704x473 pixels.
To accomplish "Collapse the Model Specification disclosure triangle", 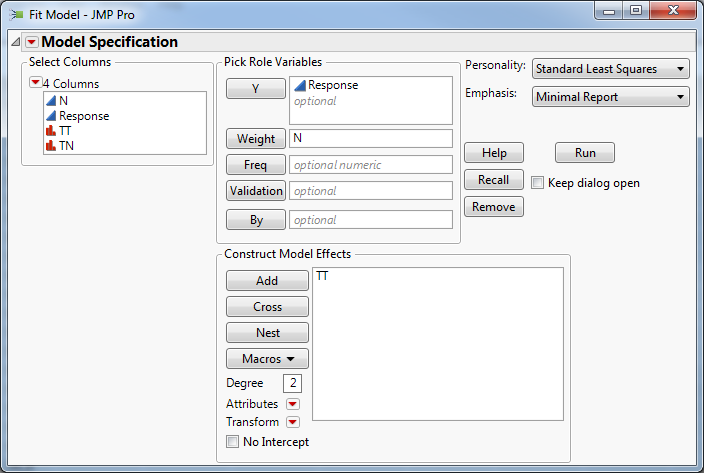I will [x=16, y=42].
